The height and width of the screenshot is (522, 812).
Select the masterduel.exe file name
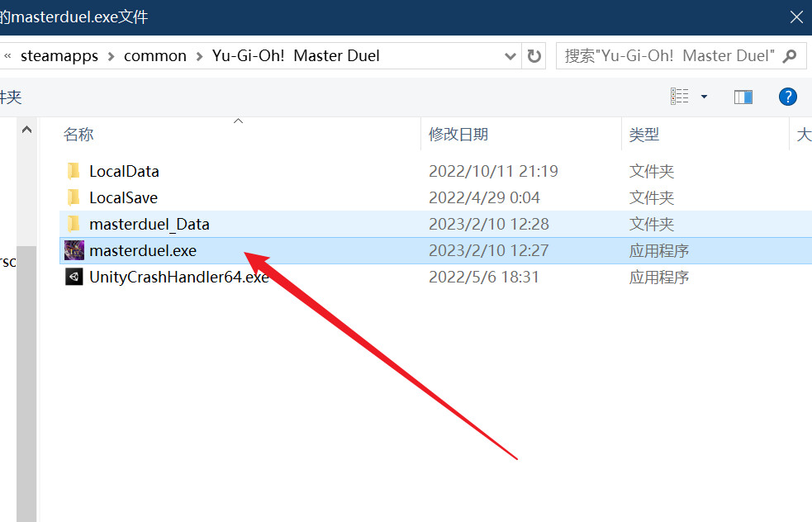(143, 250)
